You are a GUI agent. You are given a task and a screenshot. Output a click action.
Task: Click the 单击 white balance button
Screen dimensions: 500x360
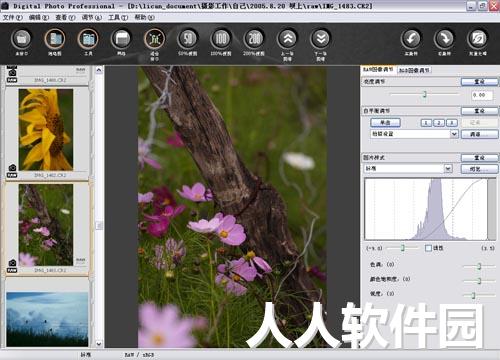pos(385,123)
